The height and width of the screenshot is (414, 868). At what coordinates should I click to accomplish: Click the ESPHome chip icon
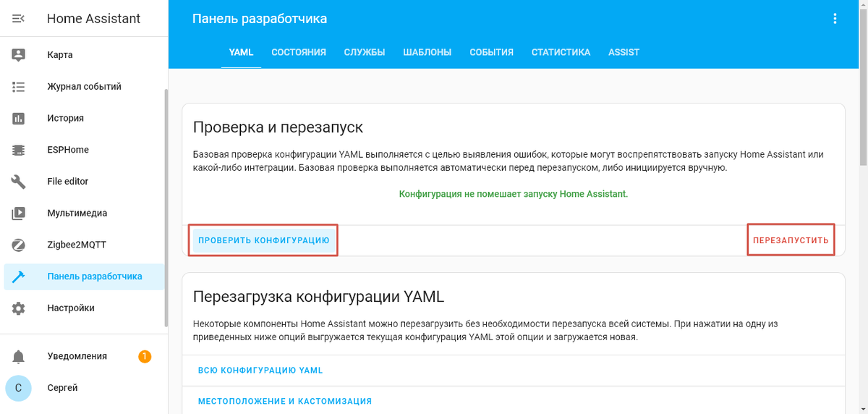(19, 150)
